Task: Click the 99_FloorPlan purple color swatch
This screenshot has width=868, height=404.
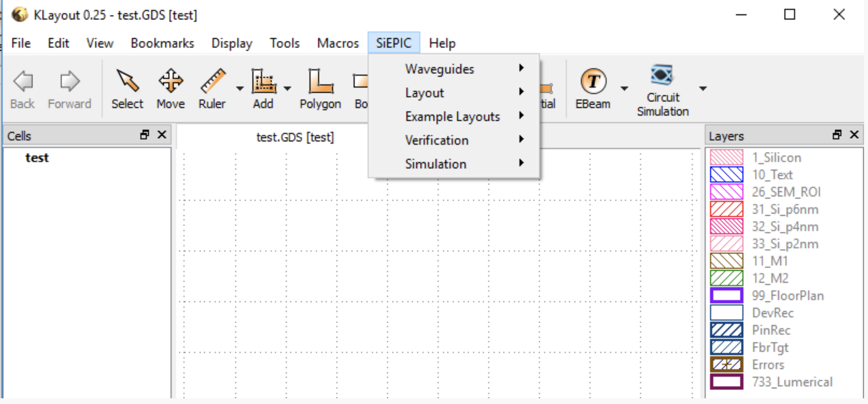Action: tap(726, 295)
